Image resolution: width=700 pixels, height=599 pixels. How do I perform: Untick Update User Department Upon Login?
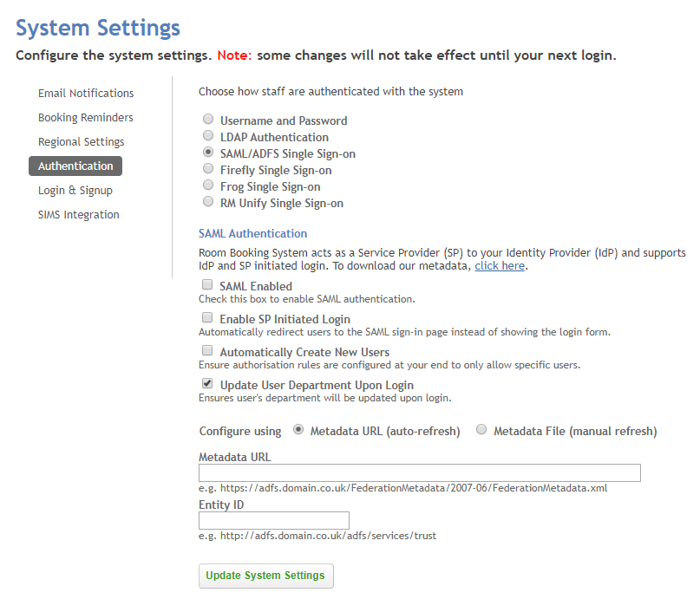click(207, 384)
